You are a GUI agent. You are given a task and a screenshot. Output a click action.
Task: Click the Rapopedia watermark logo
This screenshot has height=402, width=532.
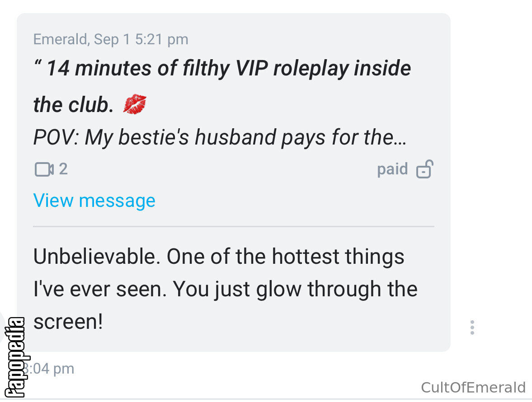point(15,357)
